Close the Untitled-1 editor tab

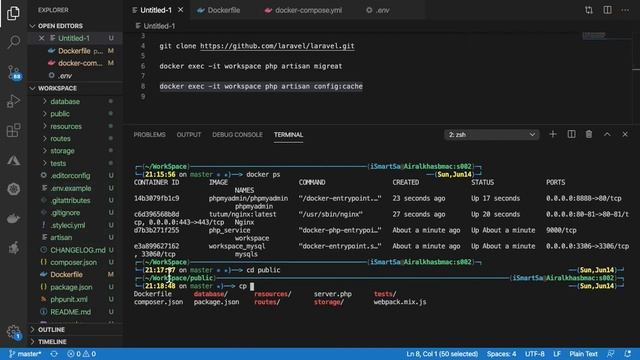(x=180, y=10)
